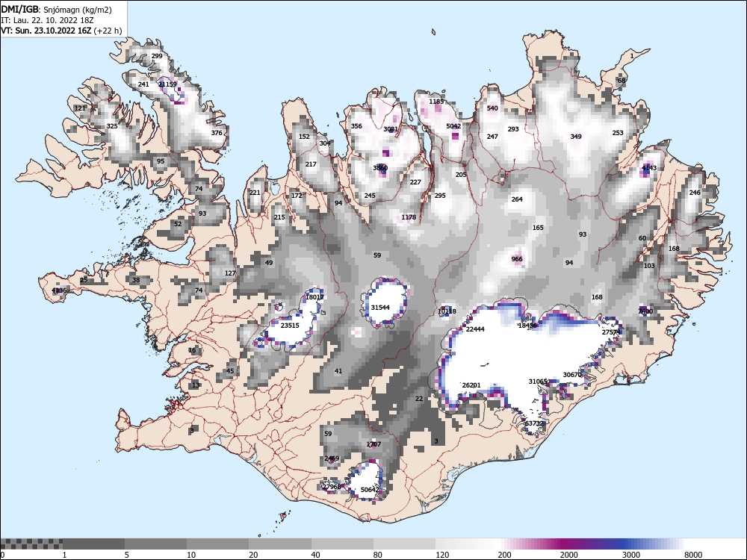Click the snow value 1185
This screenshot has height=560, width=747.
pyautogui.click(x=436, y=102)
